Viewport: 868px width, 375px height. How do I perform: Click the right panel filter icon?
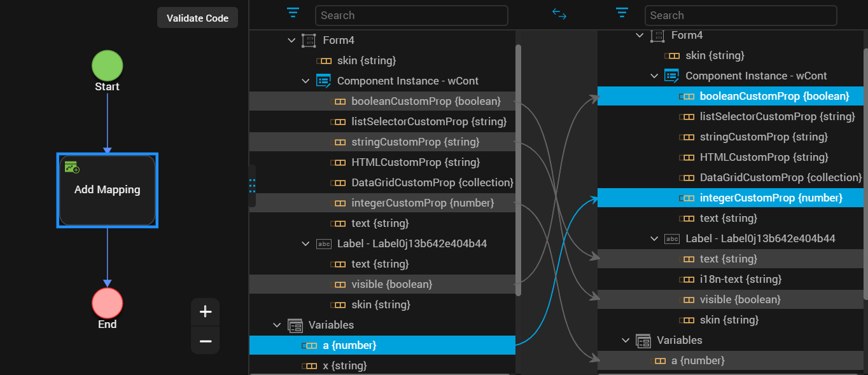pyautogui.click(x=622, y=13)
